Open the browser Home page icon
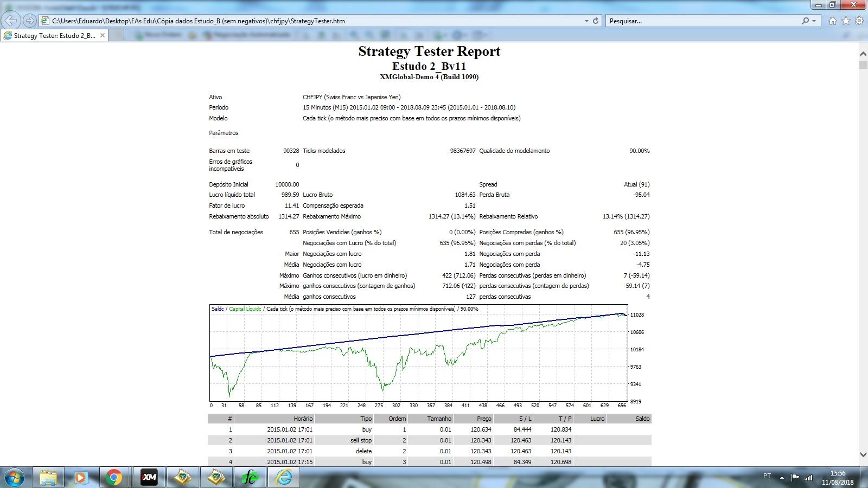Viewport: 868px width, 488px height. [x=833, y=21]
